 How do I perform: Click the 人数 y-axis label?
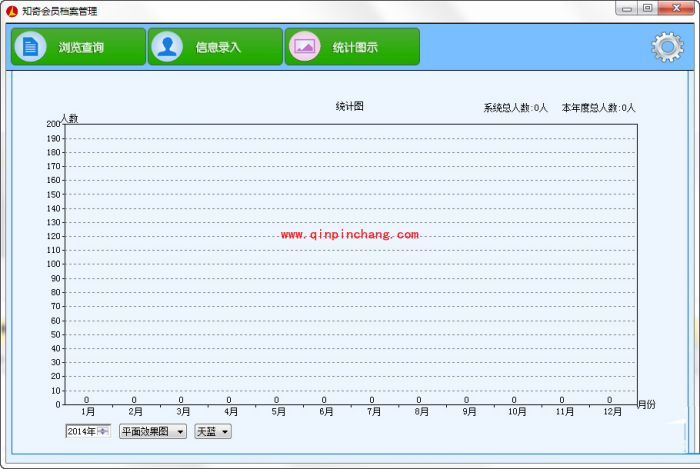pyautogui.click(x=69, y=118)
